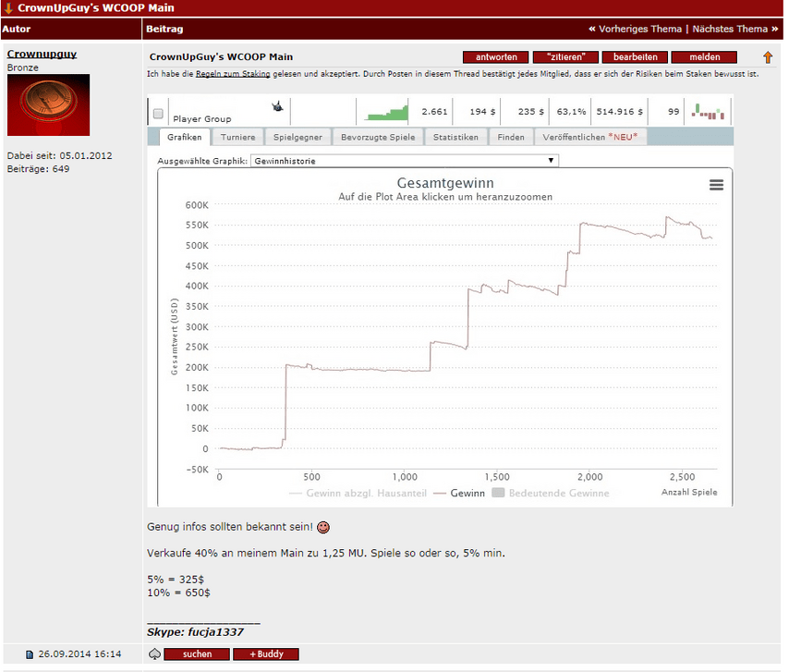This screenshot has height=672, width=789.
Task: Click the 5% = 325$ line
Action: 176,580
